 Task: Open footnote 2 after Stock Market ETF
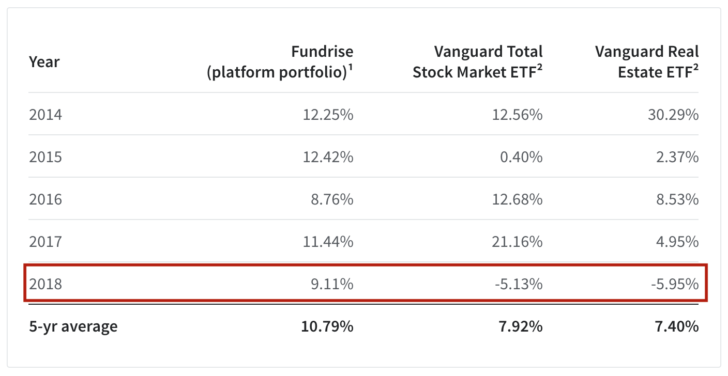click(540, 68)
